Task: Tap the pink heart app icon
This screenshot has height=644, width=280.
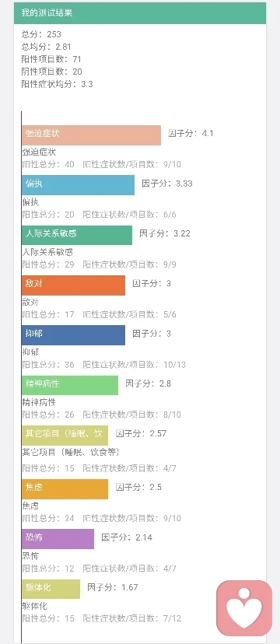Action: click(x=244, y=608)
